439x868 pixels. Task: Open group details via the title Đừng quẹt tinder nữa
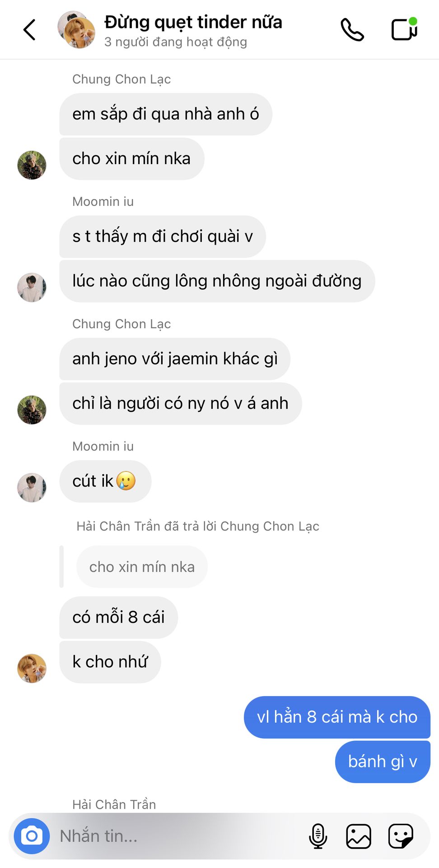coord(193,22)
